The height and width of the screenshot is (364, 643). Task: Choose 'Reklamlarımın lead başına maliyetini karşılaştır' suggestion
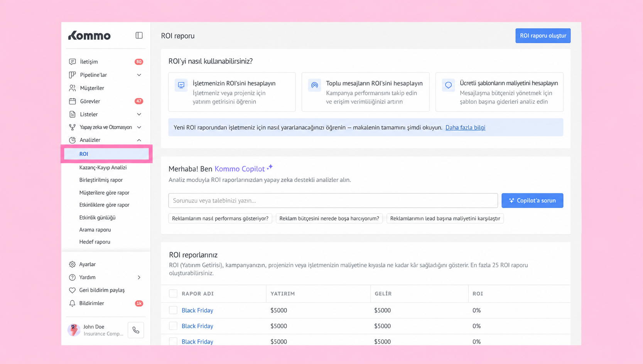coord(445,218)
